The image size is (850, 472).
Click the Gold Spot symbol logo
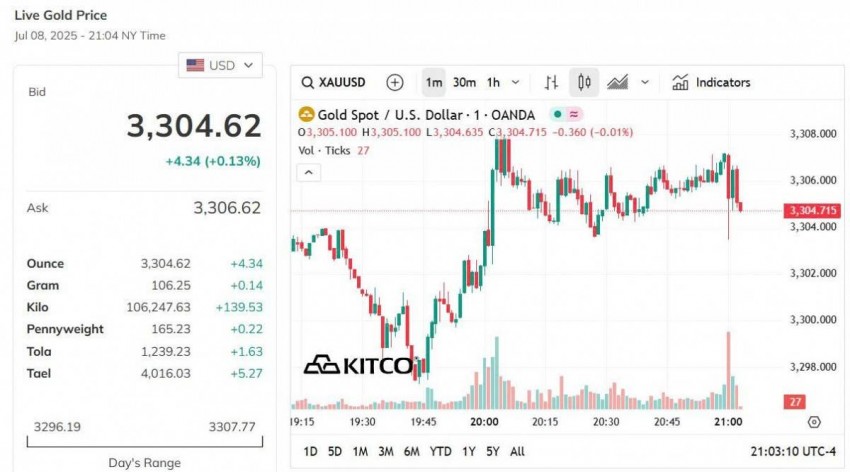[x=307, y=115]
